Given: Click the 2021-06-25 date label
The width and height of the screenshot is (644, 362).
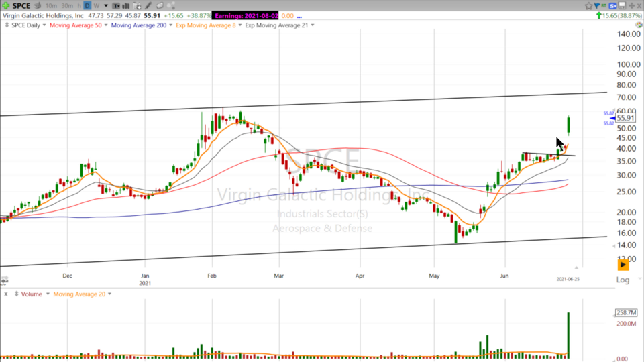Looking at the screenshot, I should click(x=568, y=279).
